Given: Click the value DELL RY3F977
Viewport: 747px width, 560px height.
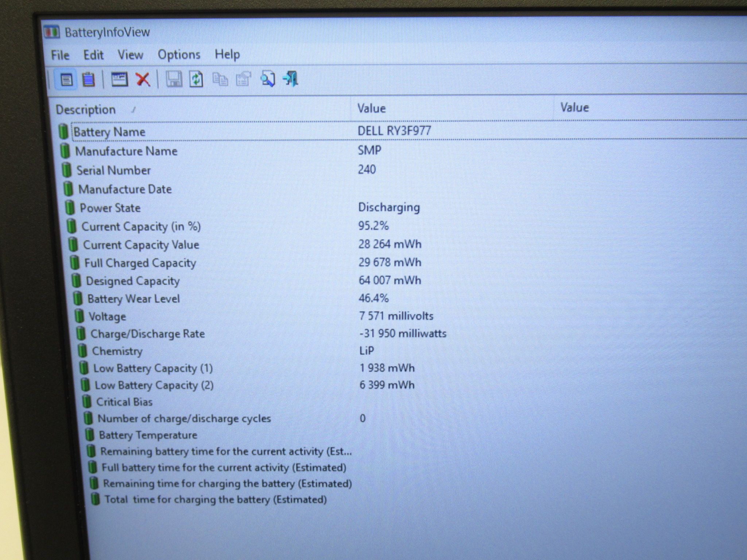Looking at the screenshot, I should 394,131.
